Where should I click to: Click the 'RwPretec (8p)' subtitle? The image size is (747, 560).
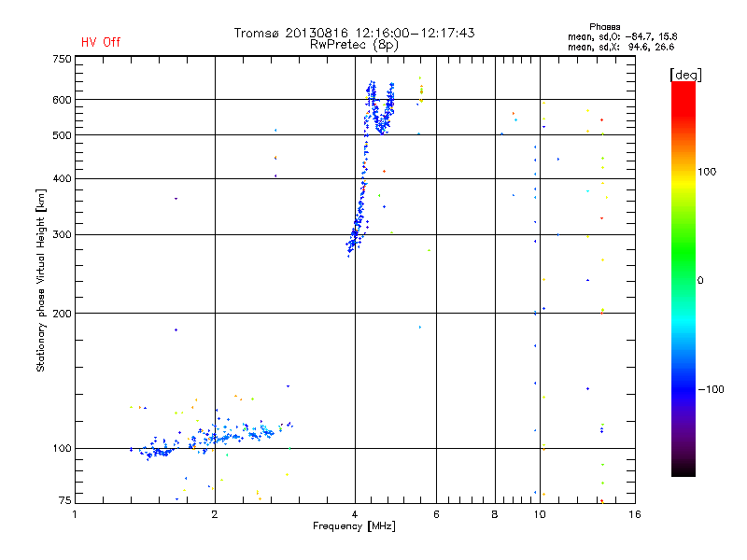point(354,45)
